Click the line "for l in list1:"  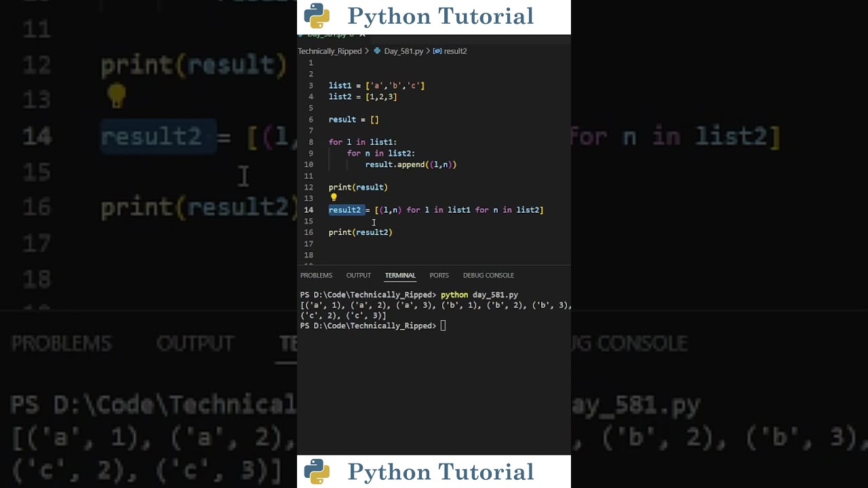(363, 142)
